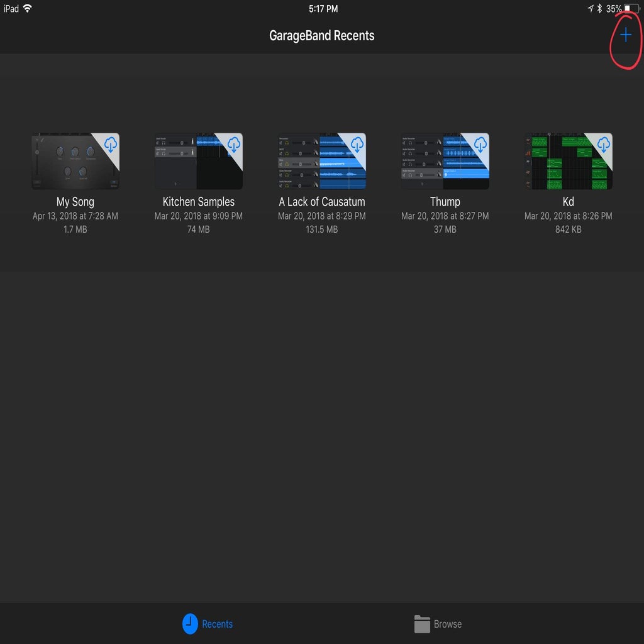Switch to the Recents tab
Image resolution: width=644 pixels, height=644 pixels.
coord(208,623)
